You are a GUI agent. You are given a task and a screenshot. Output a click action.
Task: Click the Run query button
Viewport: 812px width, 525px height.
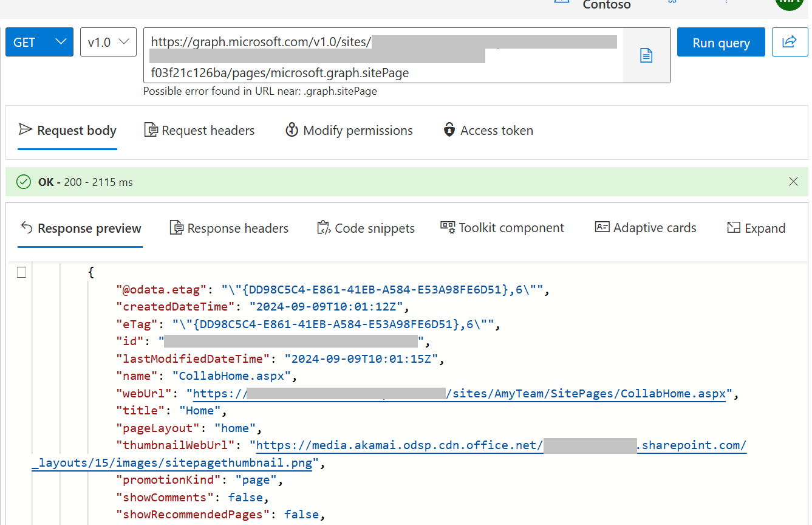click(720, 41)
